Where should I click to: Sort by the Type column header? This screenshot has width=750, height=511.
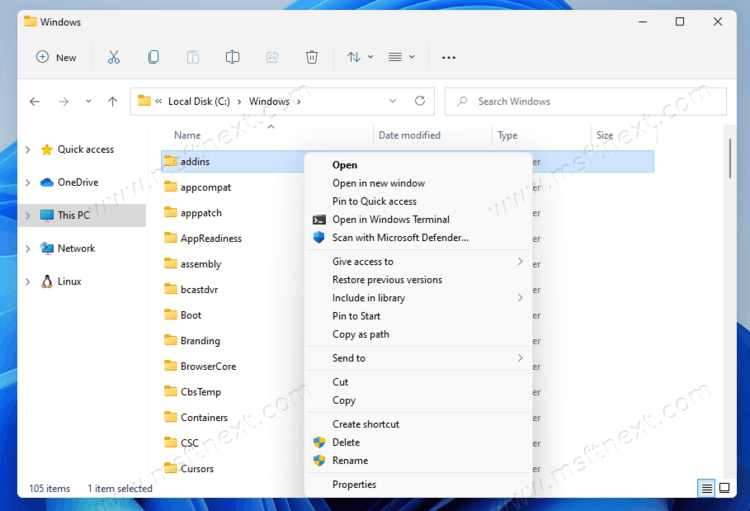pyautogui.click(x=507, y=135)
